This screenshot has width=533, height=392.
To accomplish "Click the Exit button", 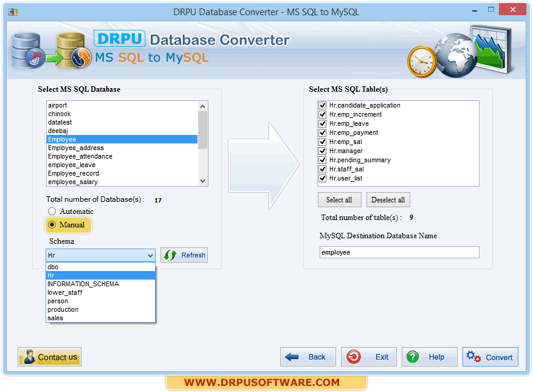I will click(369, 357).
